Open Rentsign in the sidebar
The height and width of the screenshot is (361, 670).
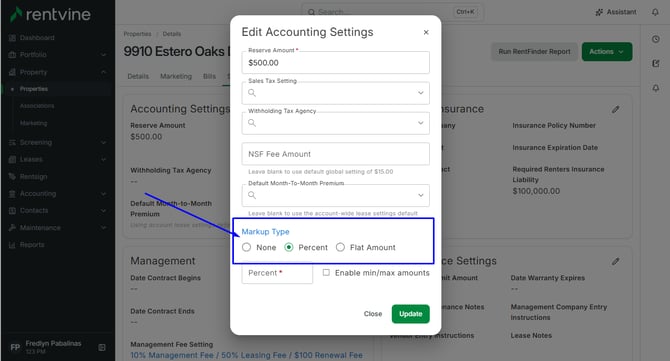33,176
